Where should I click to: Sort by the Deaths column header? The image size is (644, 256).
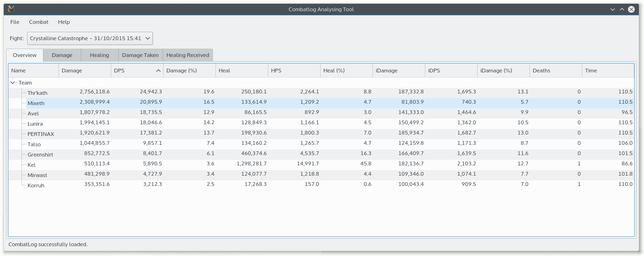coord(556,71)
